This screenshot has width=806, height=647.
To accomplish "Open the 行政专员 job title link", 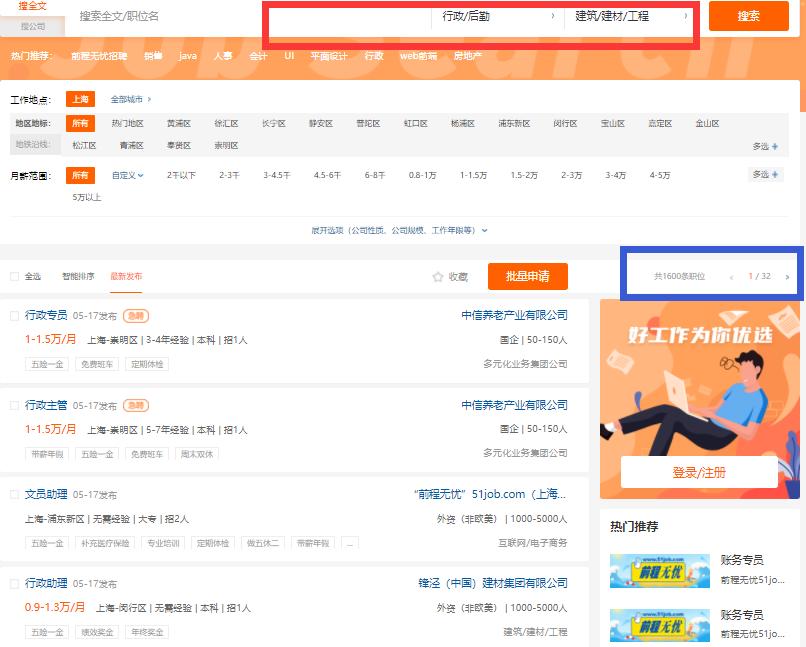I will click(x=46, y=315).
